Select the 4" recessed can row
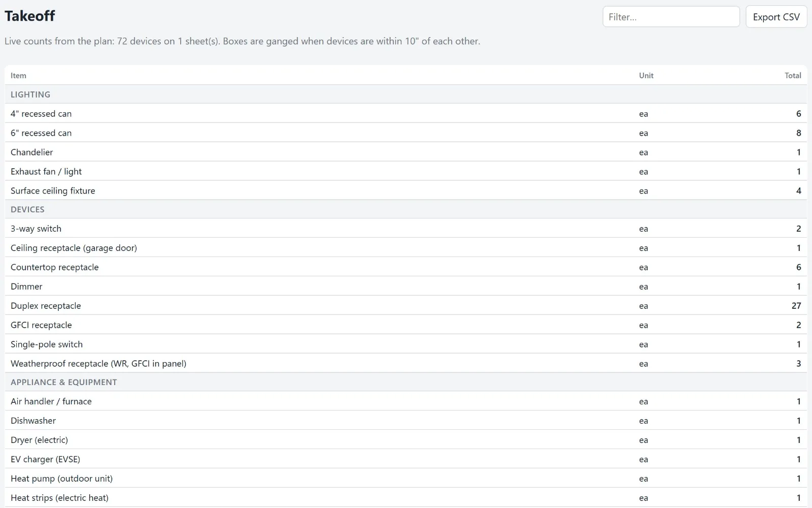 pyautogui.click(x=406, y=113)
